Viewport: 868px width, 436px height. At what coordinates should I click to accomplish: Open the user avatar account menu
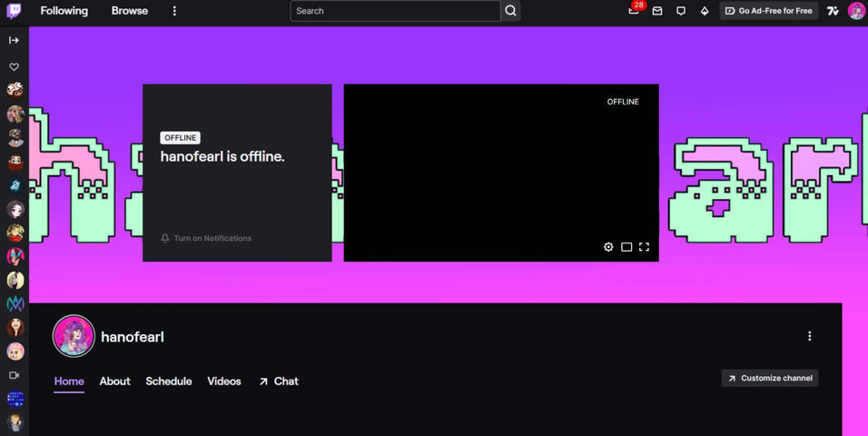click(x=856, y=11)
